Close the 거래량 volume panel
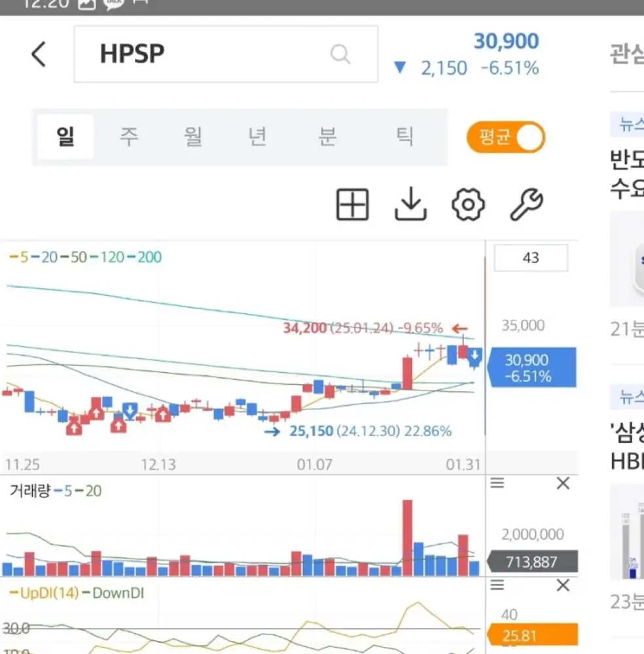 point(563,483)
